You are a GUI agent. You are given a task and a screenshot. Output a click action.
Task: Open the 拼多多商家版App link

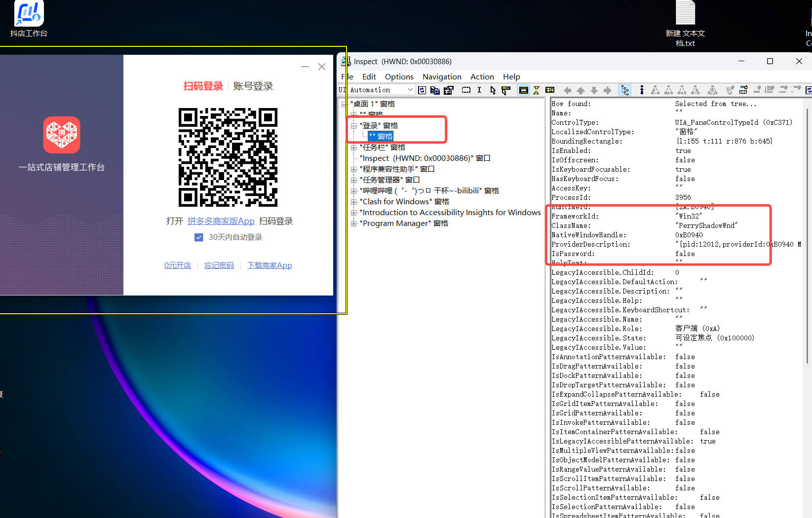click(221, 221)
